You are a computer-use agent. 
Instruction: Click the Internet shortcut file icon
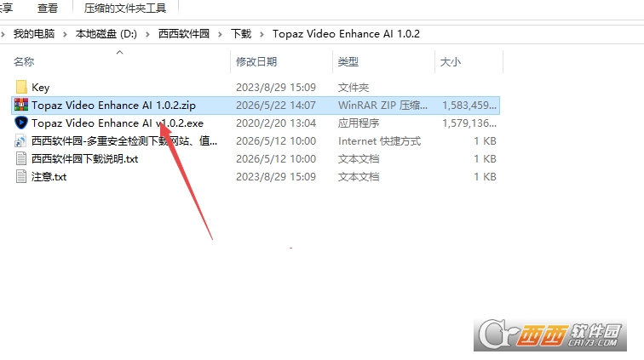coord(20,140)
